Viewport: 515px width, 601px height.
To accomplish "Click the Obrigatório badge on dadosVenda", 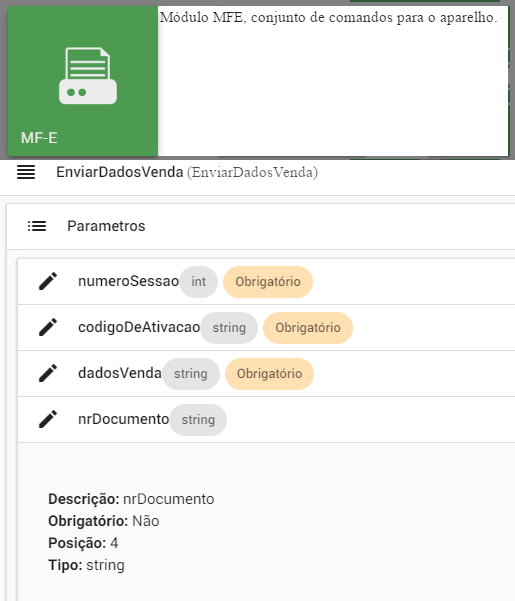I will click(x=269, y=374).
